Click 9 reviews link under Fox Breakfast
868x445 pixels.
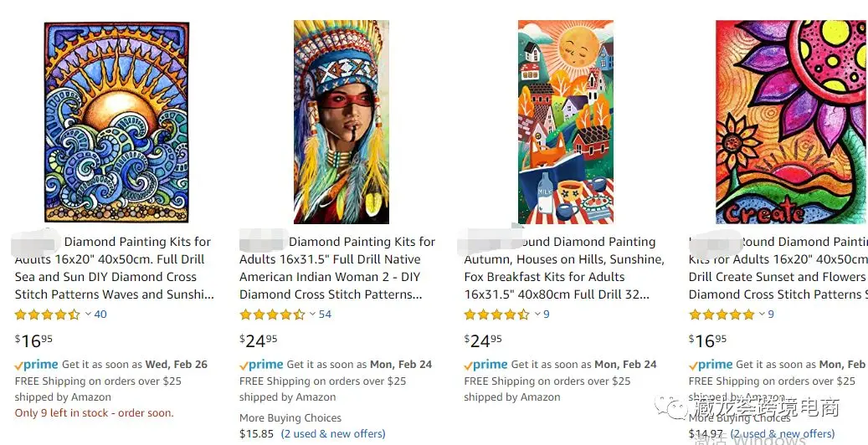(x=547, y=315)
